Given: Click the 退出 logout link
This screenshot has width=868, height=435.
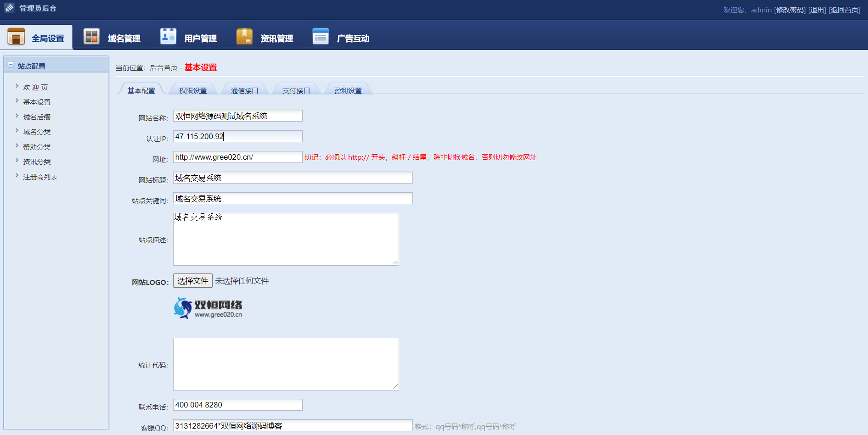Looking at the screenshot, I should click(x=817, y=10).
